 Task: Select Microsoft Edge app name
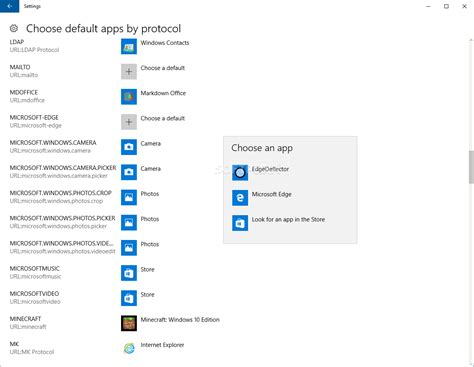(x=272, y=194)
